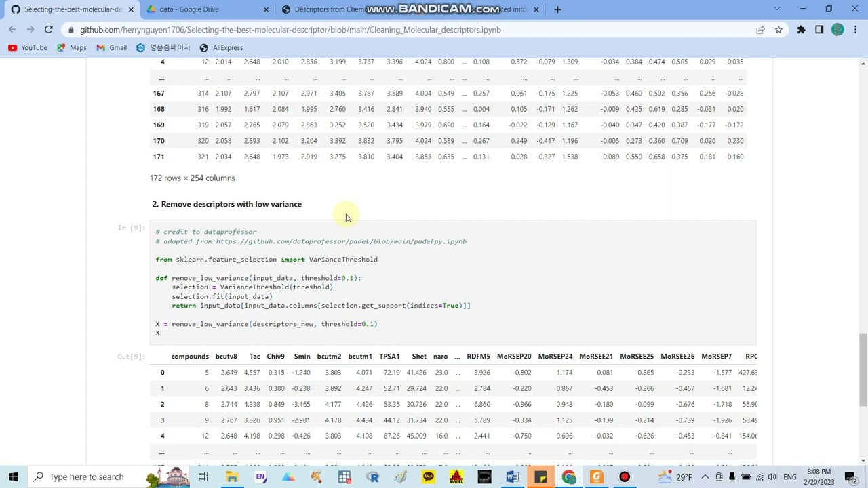Click the 'MoRSEP20' column header
The width and height of the screenshot is (868, 488).
514,357
